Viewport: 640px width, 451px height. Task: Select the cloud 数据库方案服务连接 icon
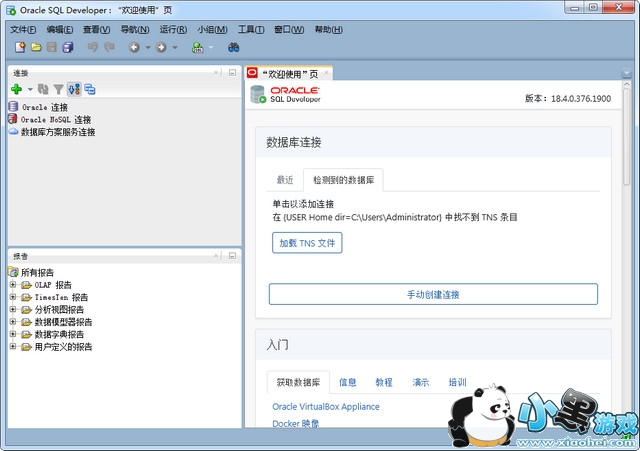pos(13,131)
